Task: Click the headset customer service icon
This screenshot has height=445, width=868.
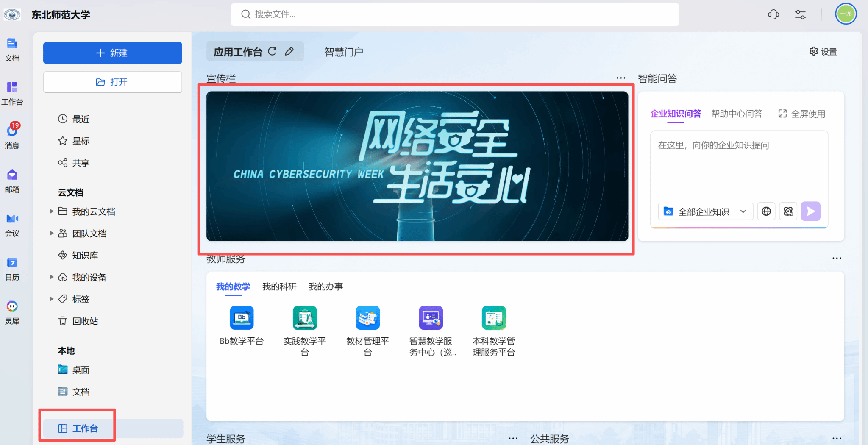Action: [773, 14]
